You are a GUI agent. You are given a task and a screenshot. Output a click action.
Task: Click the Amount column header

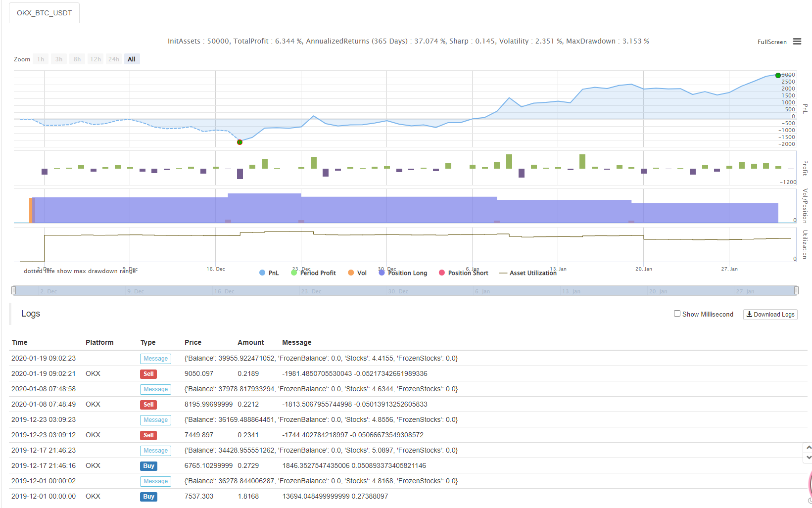(x=251, y=342)
